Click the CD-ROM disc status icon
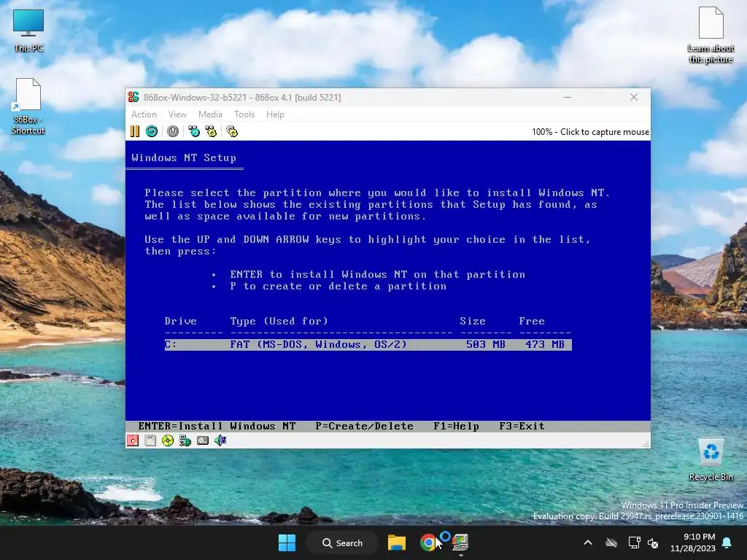The height and width of the screenshot is (560, 747). tap(168, 440)
